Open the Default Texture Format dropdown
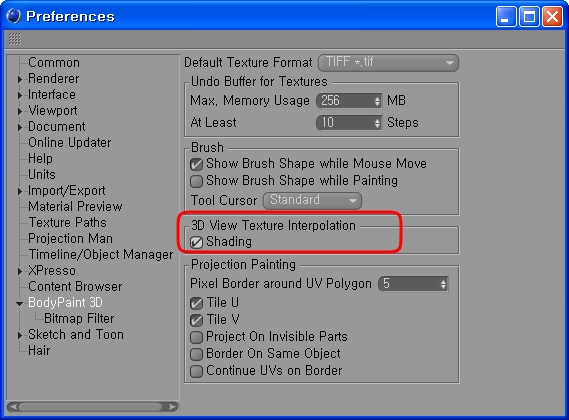This screenshot has height=420, width=569. pyautogui.click(x=388, y=63)
